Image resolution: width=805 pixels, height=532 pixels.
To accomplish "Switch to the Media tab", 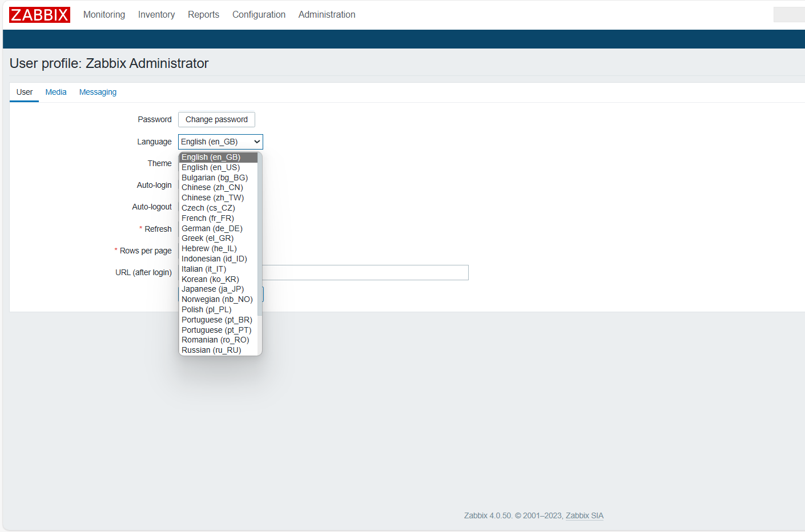I will tap(56, 92).
